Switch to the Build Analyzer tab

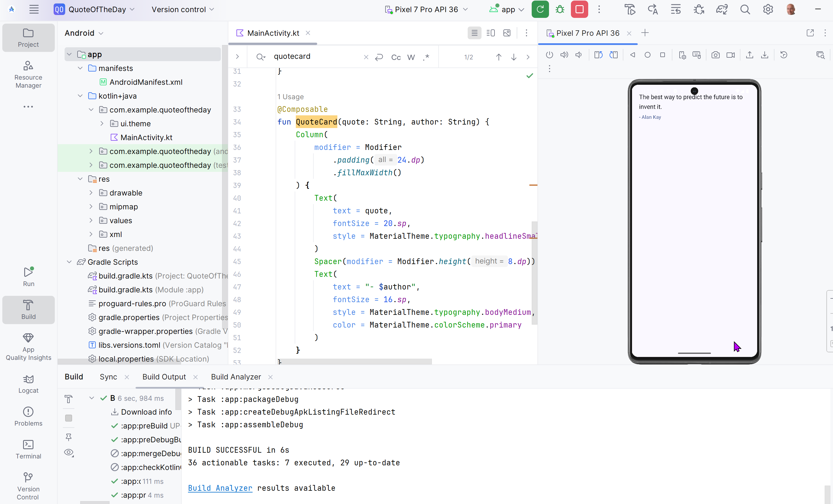click(x=236, y=377)
